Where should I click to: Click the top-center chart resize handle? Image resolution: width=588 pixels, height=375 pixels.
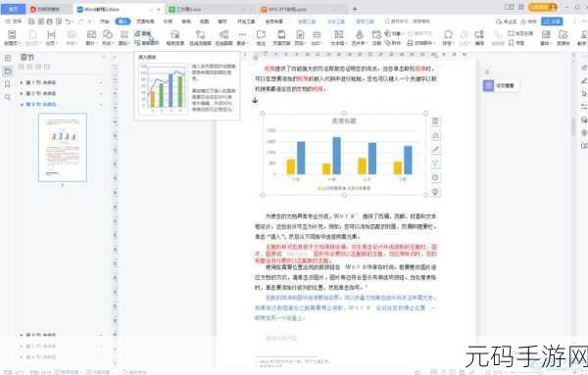[344, 114]
